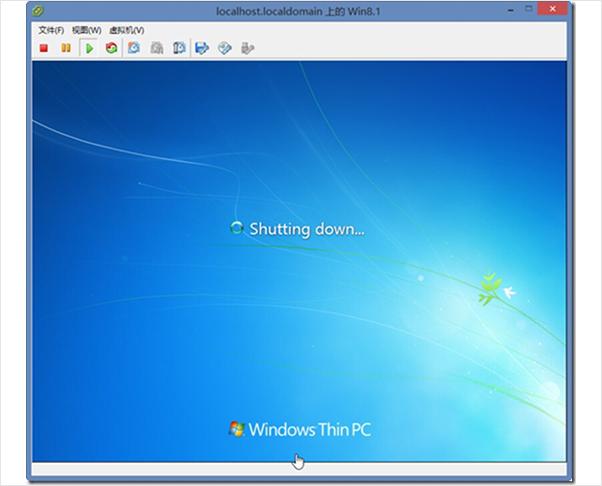602x486 pixels.
Task: Power on VM with green play button
Action: pos(89,48)
